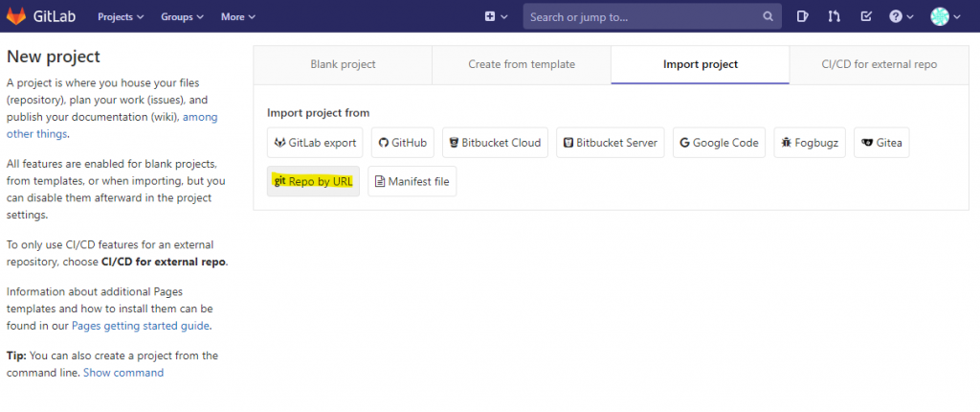980x412 pixels.
Task: Open the Pages getting started guide link
Action: [141, 326]
